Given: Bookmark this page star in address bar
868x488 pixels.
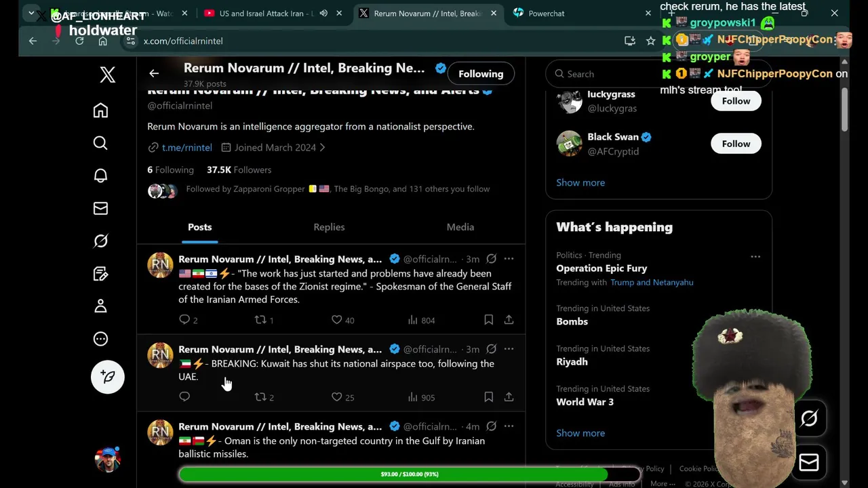Looking at the screenshot, I should point(651,41).
